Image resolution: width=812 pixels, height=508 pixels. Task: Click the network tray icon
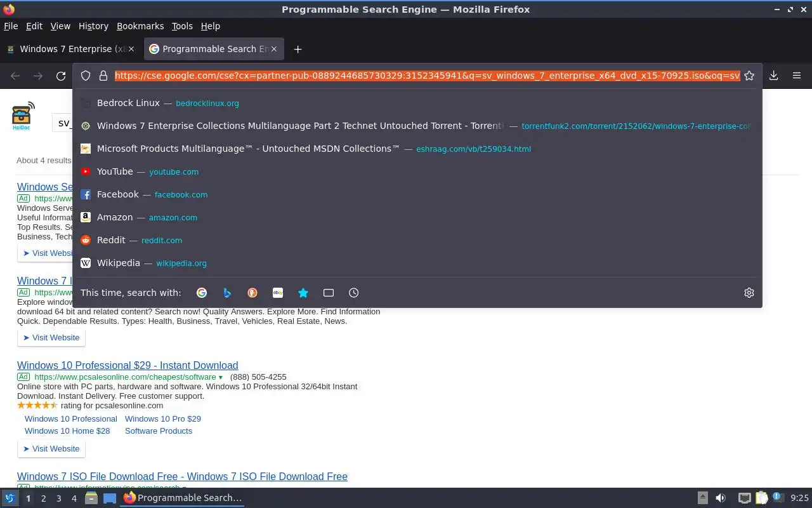coord(745,498)
